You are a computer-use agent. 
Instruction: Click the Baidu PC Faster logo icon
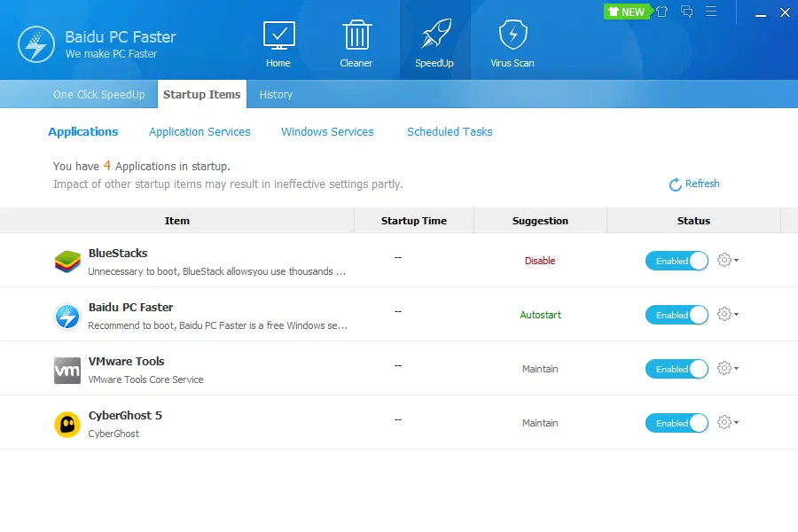point(36,44)
